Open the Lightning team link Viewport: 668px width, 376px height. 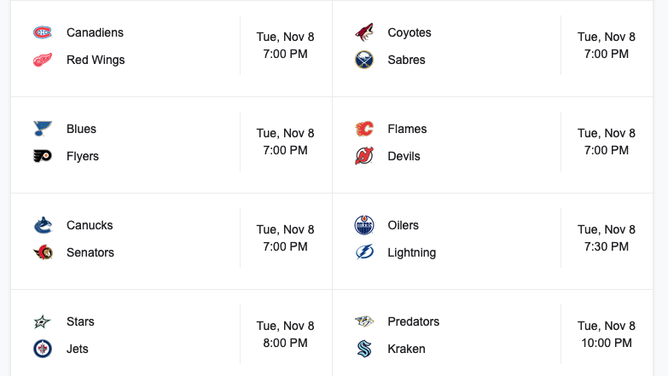(x=412, y=253)
